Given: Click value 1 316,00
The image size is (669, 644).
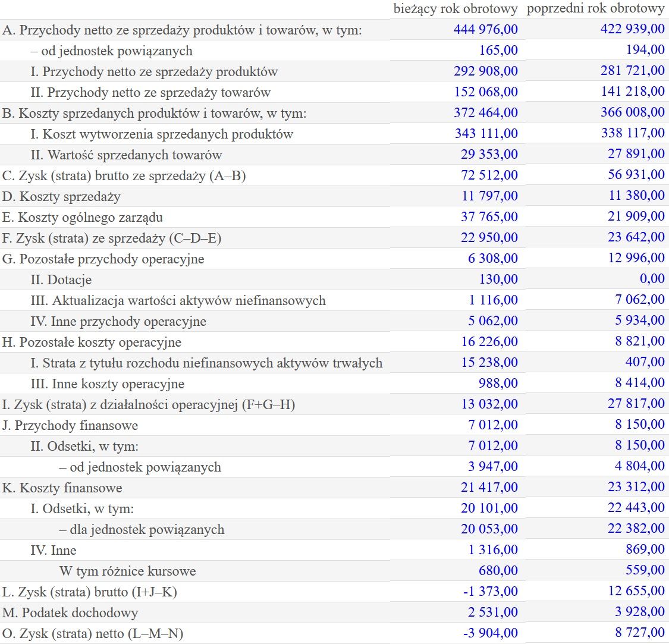Looking at the screenshot, I should (x=493, y=550).
